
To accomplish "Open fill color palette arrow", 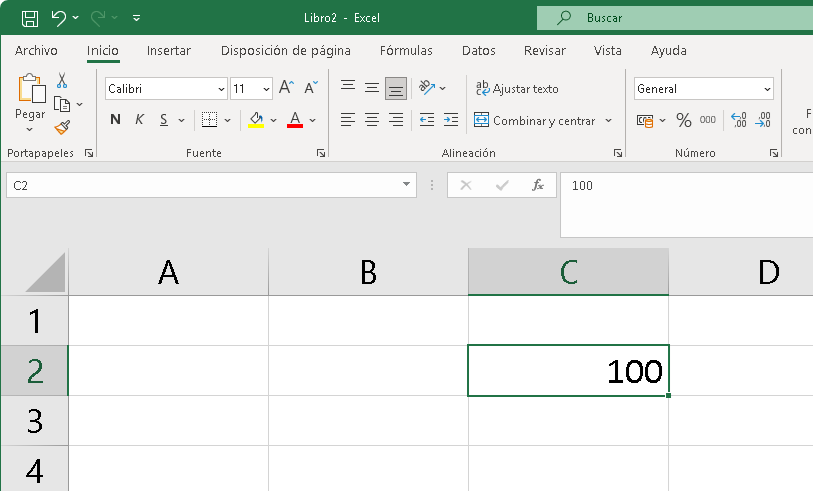I will [274, 120].
